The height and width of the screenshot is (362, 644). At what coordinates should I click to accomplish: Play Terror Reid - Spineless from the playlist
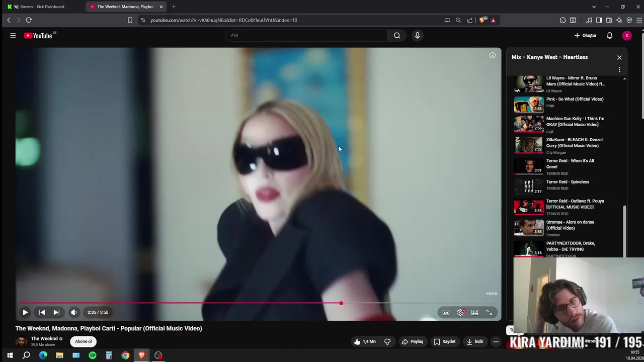click(x=568, y=186)
